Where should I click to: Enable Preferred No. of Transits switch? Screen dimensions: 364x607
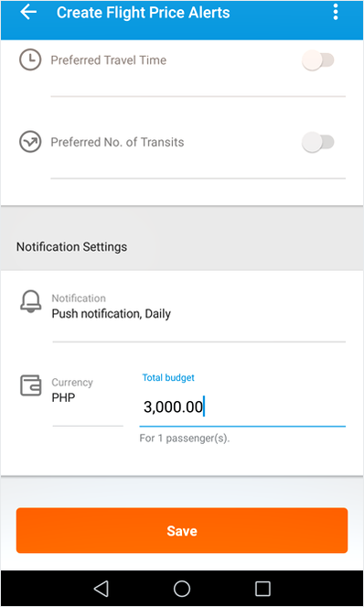[x=318, y=142]
